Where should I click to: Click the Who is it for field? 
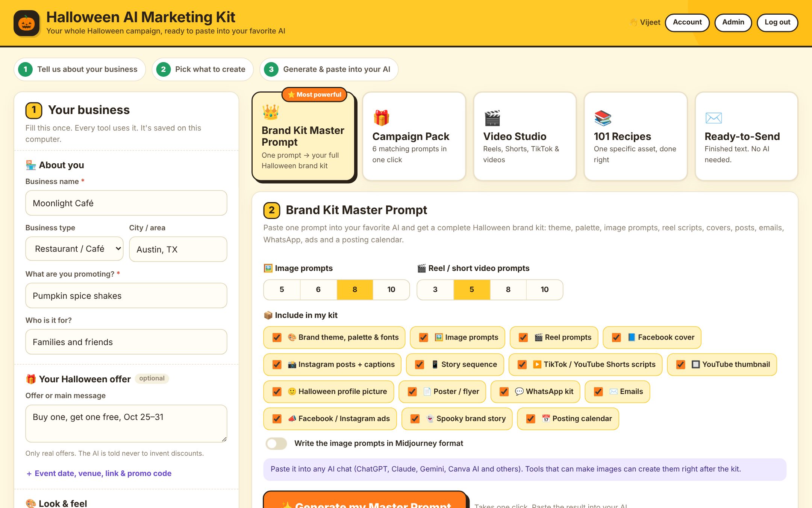[126, 342]
